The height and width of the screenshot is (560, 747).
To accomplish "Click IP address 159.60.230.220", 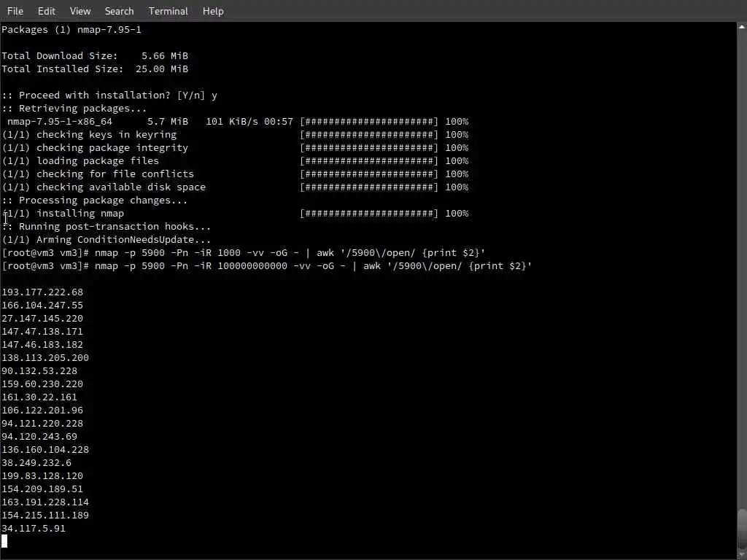I will (x=42, y=384).
